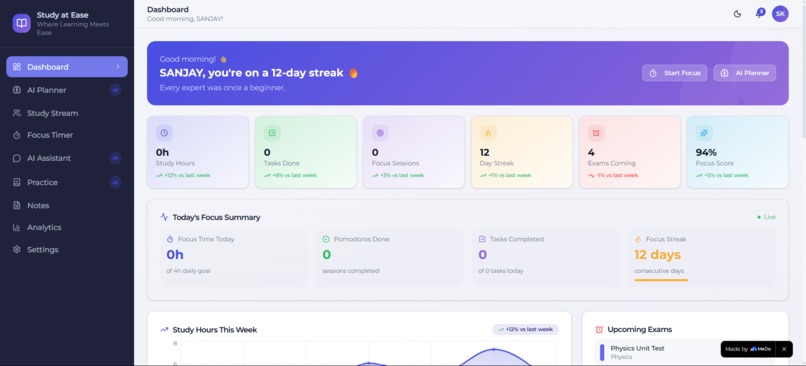This screenshot has height=366, width=806.
Task: Open Dashboard in the sidebar
Action: click(x=67, y=67)
